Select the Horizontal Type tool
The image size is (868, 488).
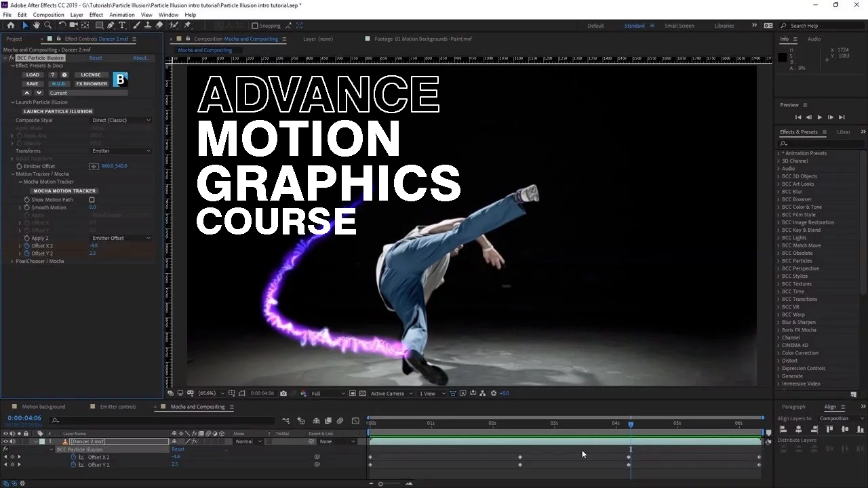[x=122, y=25]
